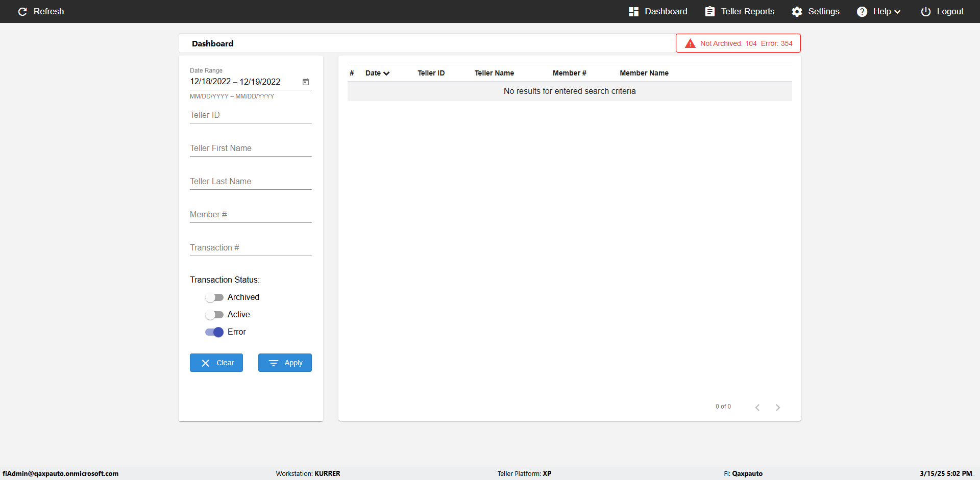Click the date and time in status bar
Image resolution: width=980 pixels, height=480 pixels.
pyautogui.click(x=946, y=473)
